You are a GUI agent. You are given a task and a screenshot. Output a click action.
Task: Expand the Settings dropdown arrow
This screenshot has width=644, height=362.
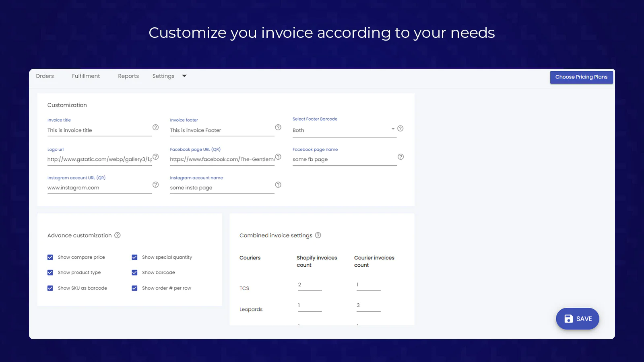[184, 76]
